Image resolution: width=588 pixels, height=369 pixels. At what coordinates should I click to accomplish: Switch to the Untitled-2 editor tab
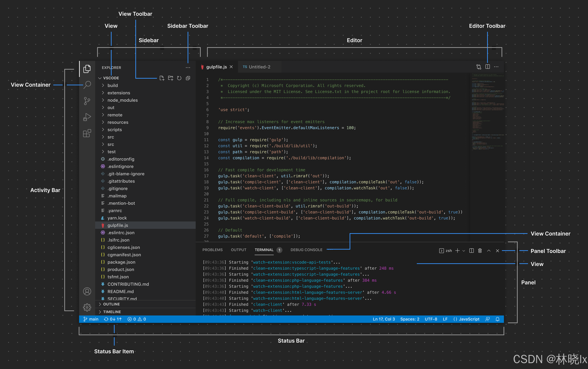(259, 67)
